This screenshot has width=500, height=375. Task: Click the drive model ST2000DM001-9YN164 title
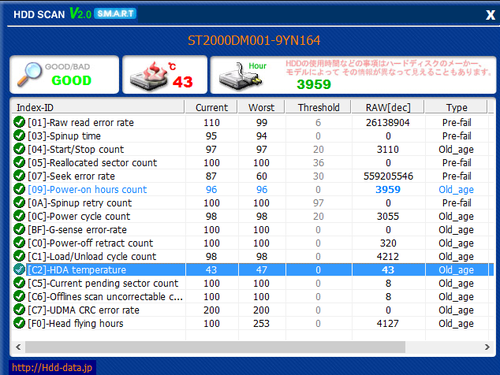click(x=254, y=40)
